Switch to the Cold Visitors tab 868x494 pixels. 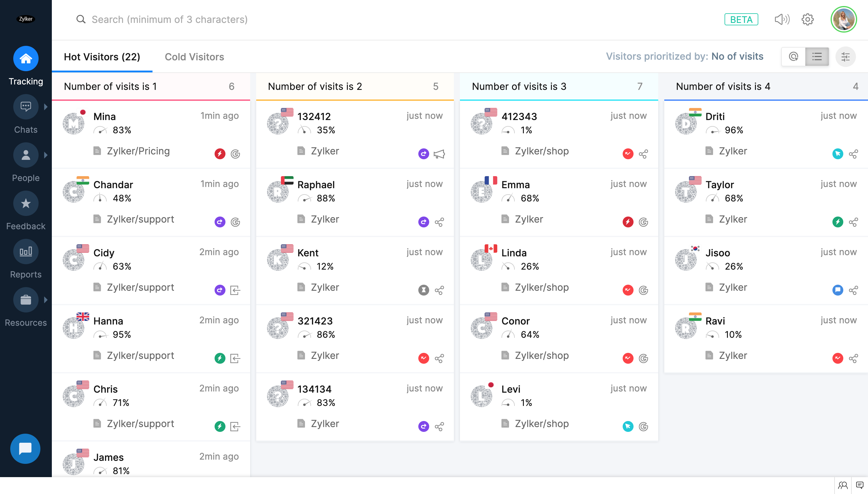[194, 57]
